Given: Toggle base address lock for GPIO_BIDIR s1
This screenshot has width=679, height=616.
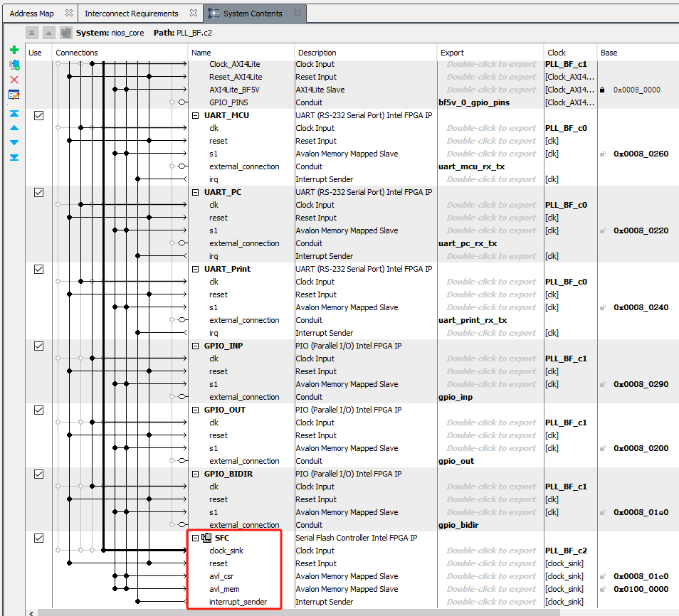Looking at the screenshot, I should (602, 513).
